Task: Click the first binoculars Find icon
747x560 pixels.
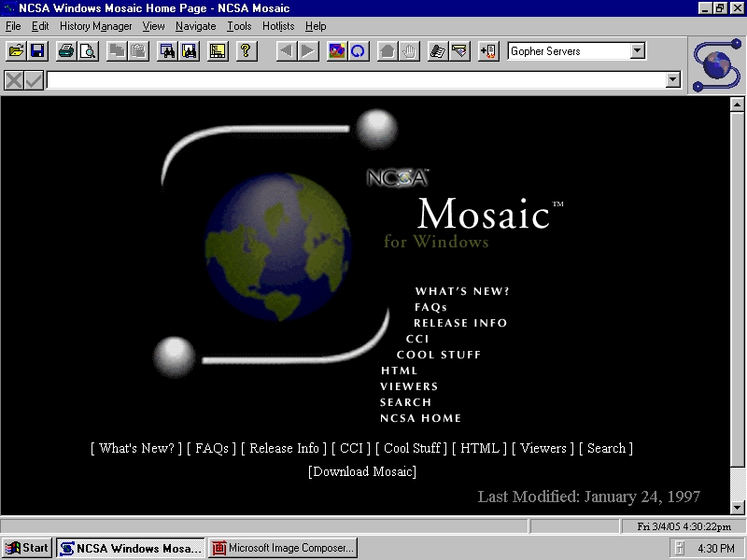Action: pyautogui.click(x=168, y=51)
